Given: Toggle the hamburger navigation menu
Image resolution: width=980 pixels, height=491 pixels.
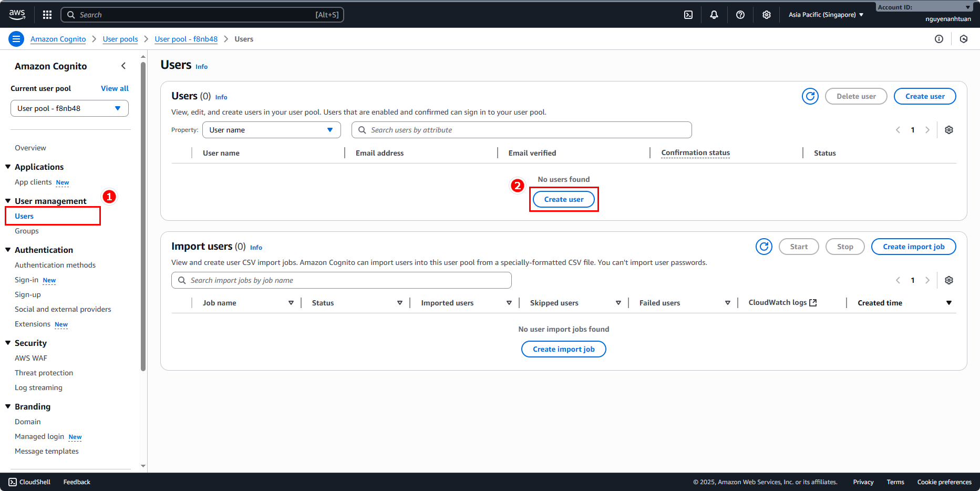Looking at the screenshot, I should 16,39.
